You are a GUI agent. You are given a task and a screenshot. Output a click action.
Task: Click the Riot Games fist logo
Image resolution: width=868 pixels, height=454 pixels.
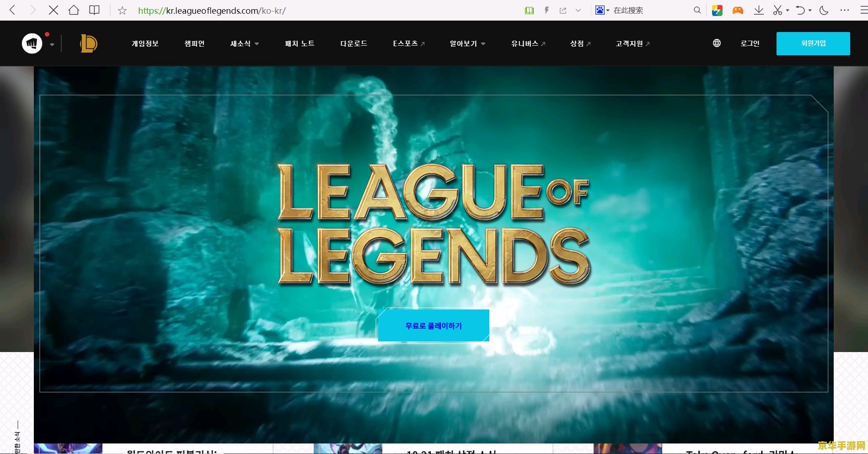(32, 43)
